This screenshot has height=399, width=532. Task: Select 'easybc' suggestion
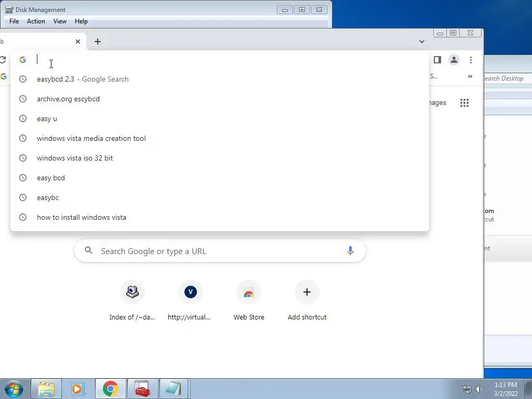[220, 197]
